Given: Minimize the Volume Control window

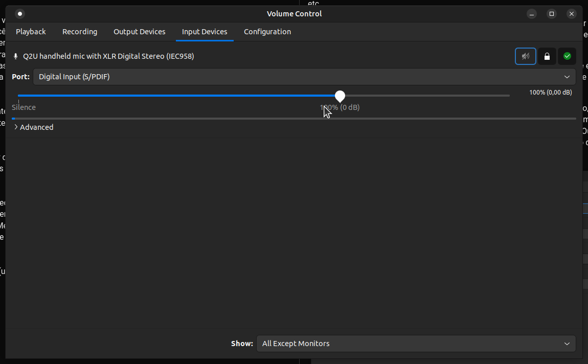Looking at the screenshot, I should (x=532, y=14).
